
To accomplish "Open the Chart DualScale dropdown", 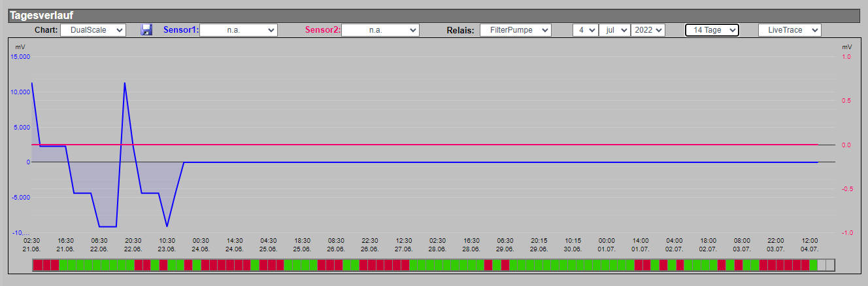I will [93, 30].
